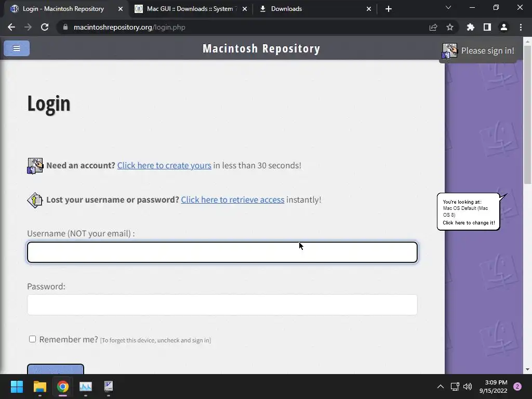Click the page scrollbar down arrow
The height and width of the screenshot is (399, 532).
527,369
